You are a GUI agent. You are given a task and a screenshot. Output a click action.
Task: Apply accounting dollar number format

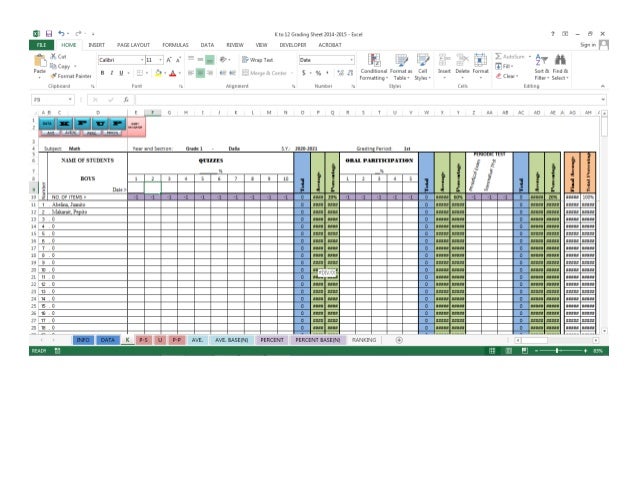coord(304,73)
